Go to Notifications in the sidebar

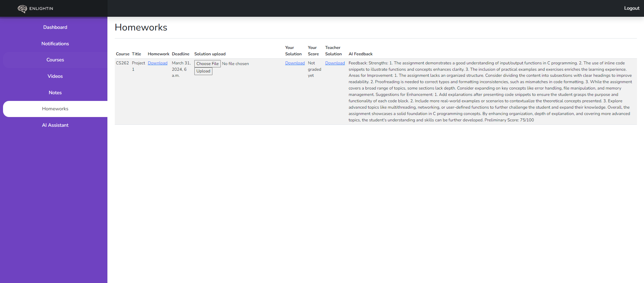coord(55,44)
